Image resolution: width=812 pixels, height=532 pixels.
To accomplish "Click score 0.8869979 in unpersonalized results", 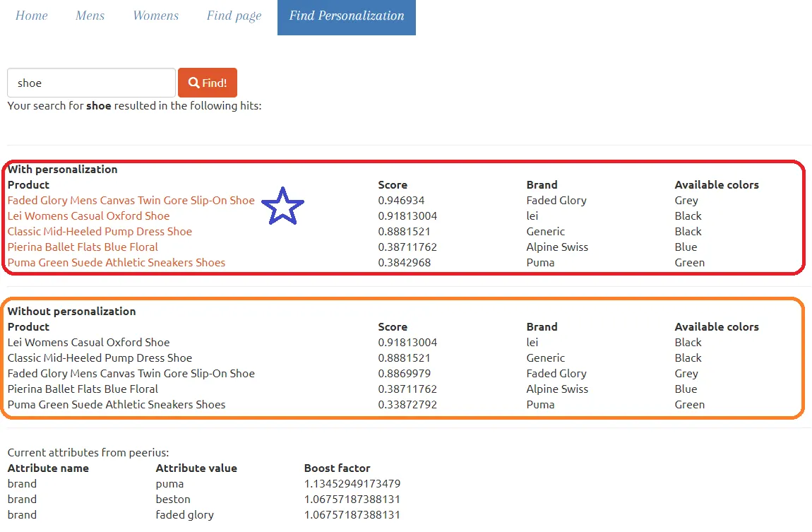I will [405, 374].
